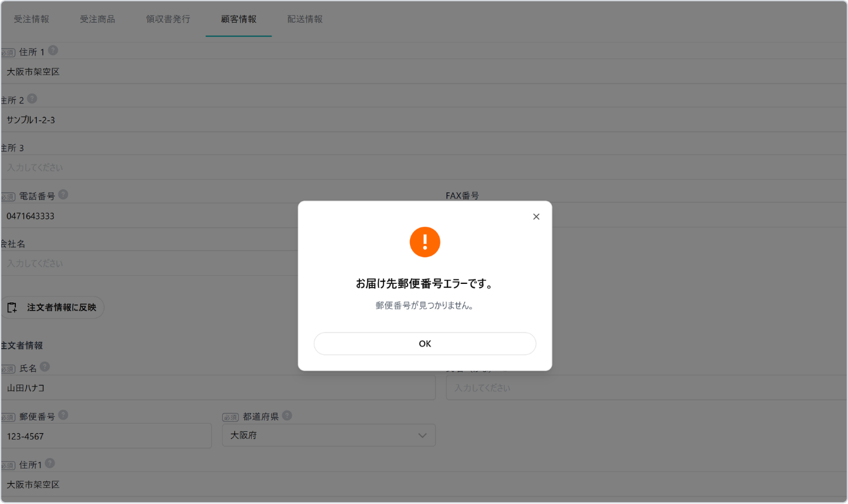
Task: Close the error dialog with the X icon
Action: click(536, 217)
